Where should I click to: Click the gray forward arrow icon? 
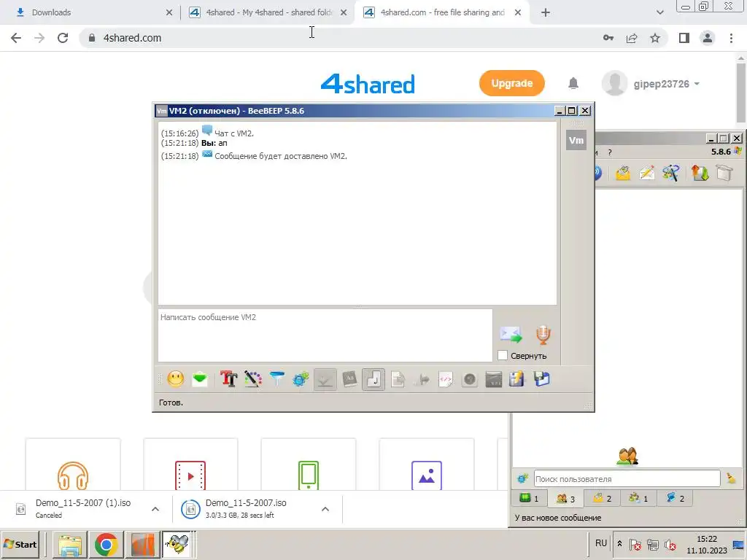tap(422, 379)
